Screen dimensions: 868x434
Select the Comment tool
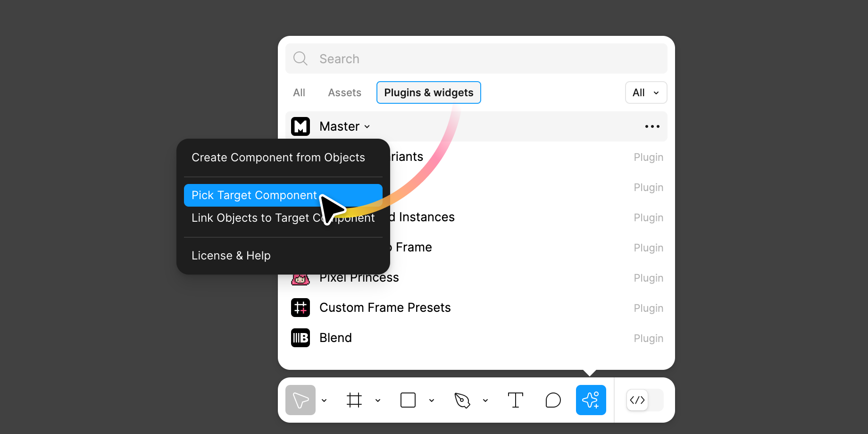553,400
